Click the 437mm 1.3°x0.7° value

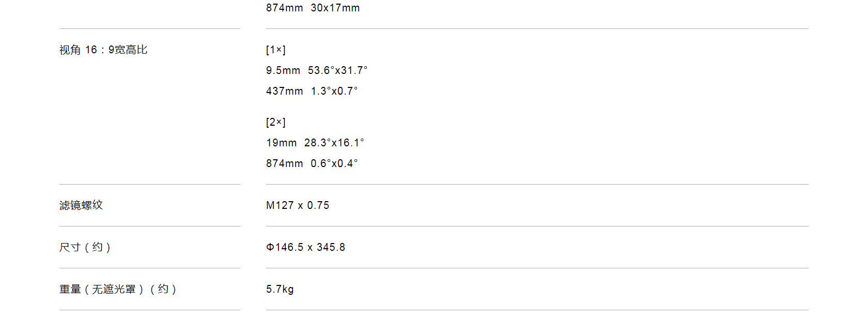312,91
